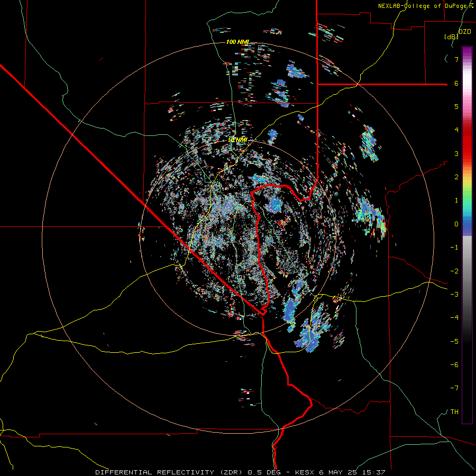Click the '2' value on the color scale
Viewport: 476px width, 476px height.
tap(456, 177)
